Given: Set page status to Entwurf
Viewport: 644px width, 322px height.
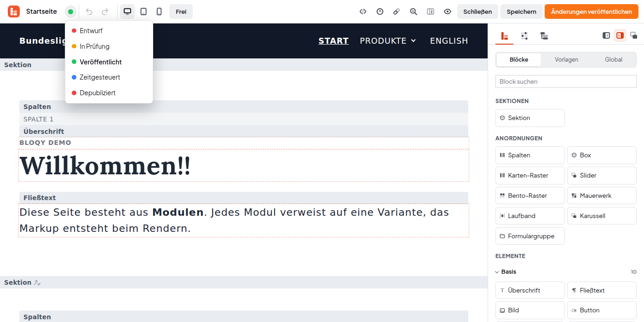Looking at the screenshot, I should (x=109, y=31).
